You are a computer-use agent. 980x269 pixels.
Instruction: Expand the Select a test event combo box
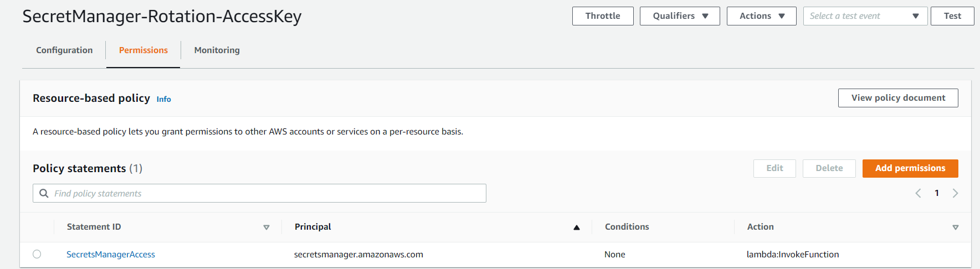865,16
